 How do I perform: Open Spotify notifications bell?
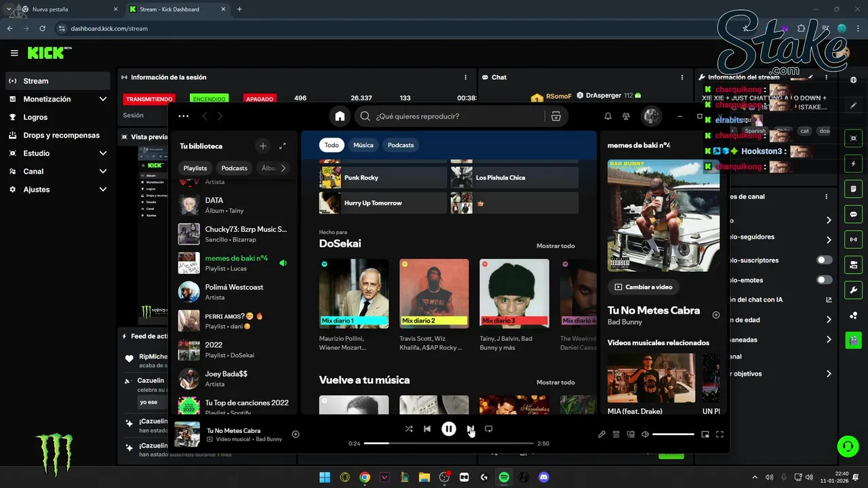(608, 116)
